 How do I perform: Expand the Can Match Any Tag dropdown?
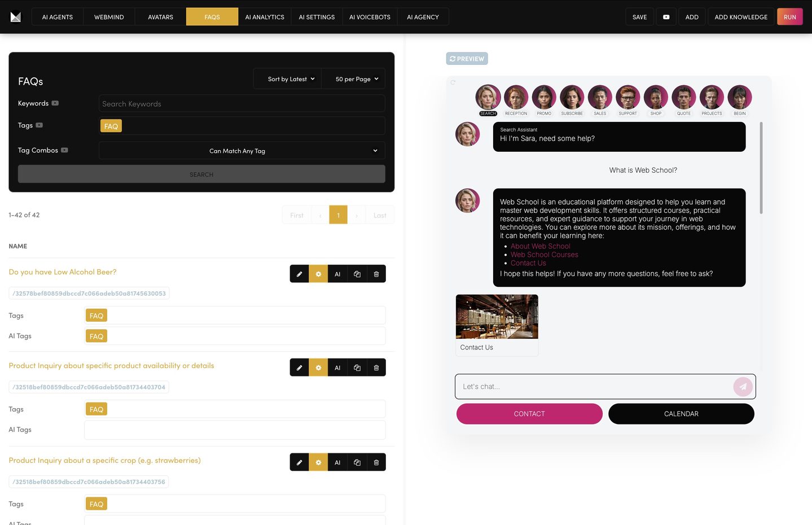point(242,151)
